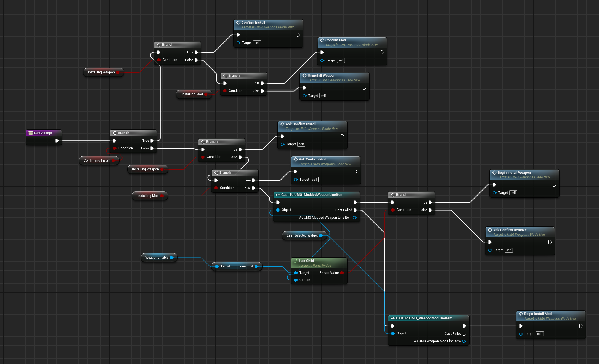The image size is (599, 364).
Task: Click the self Target field on Begin Install Weapon
Action: (513, 193)
